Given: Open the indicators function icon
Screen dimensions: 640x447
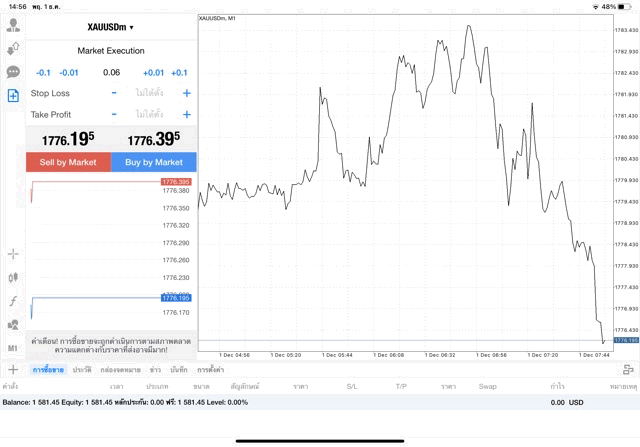Looking at the screenshot, I should [x=13, y=300].
